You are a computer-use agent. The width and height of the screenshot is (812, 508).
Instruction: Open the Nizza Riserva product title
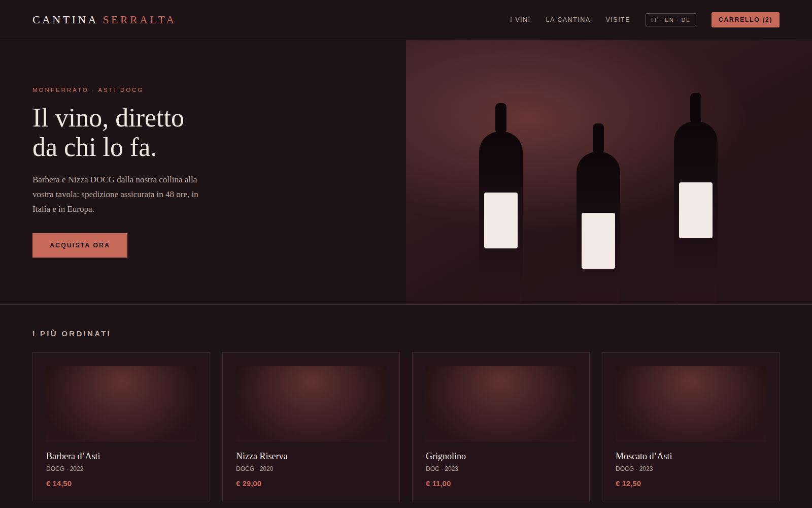click(262, 456)
